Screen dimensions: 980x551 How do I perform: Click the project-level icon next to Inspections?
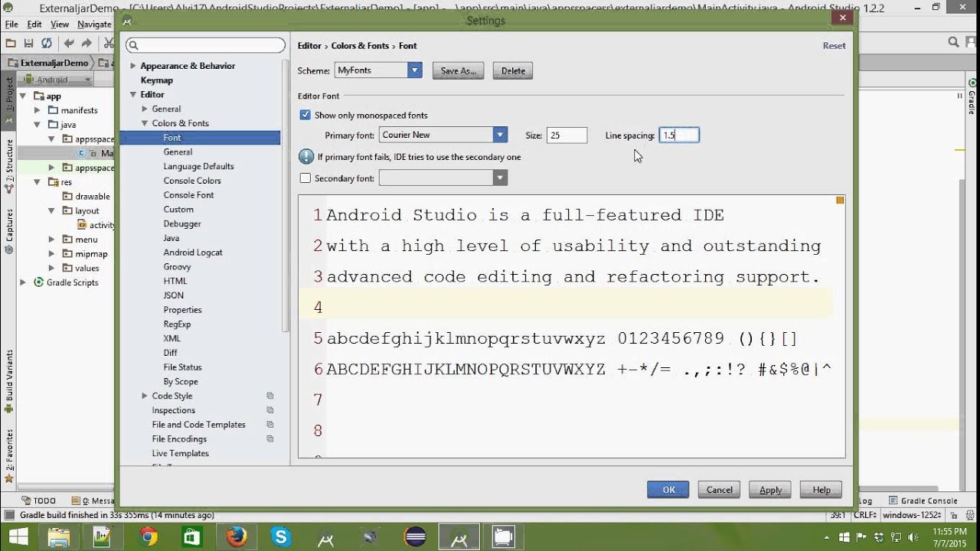pyautogui.click(x=270, y=410)
